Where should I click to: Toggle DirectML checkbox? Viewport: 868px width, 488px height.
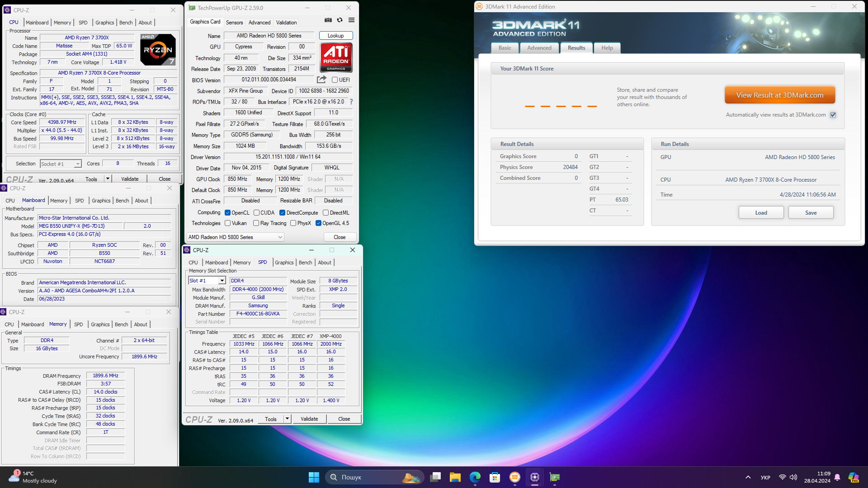325,213
